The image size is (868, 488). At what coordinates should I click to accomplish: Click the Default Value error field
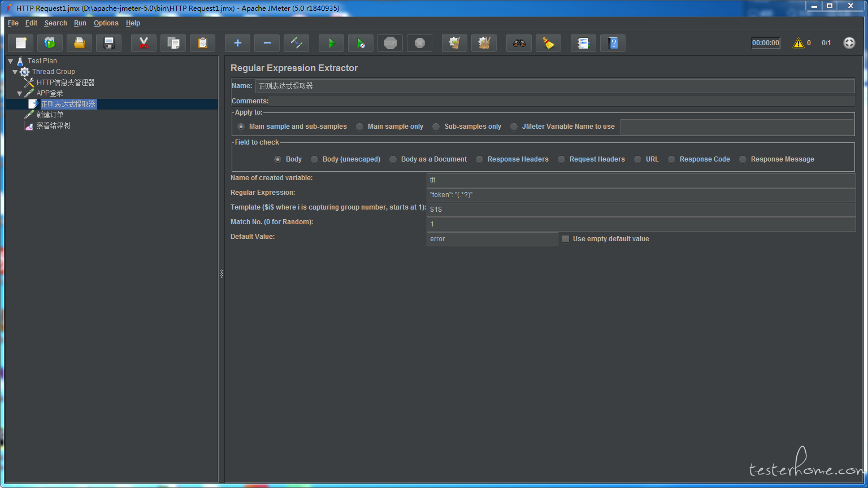click(x=492, y=239)
